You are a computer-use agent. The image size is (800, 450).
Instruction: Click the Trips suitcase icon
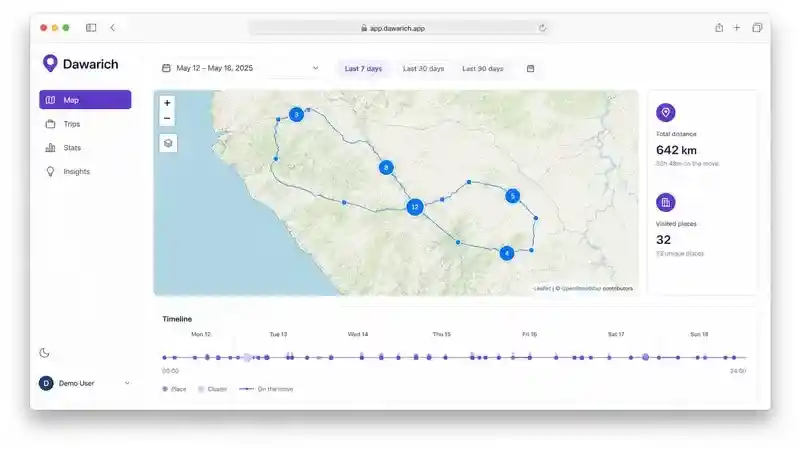point(50,124)
